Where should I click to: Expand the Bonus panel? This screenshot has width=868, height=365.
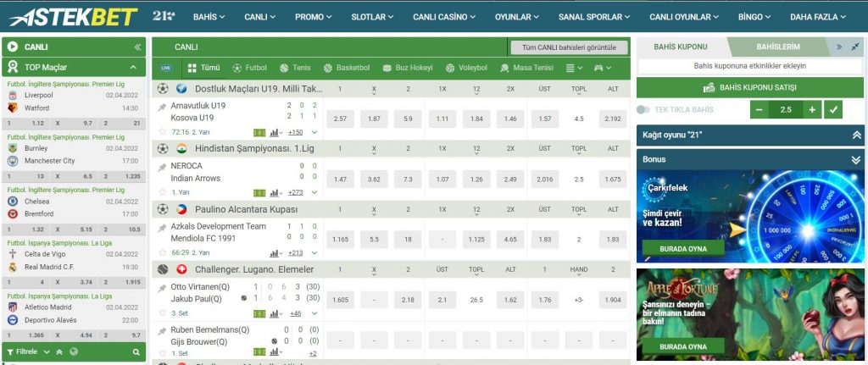tap(856, 159)
